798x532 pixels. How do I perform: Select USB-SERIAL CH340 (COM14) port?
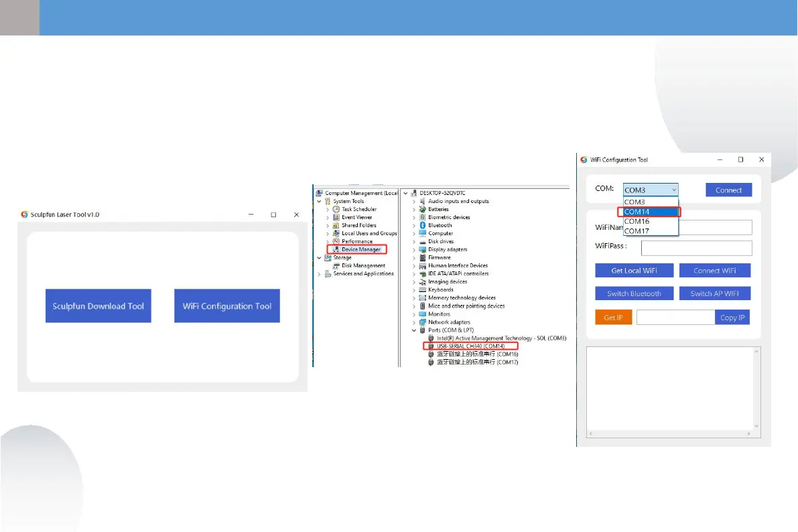click(x=470, y=346)
